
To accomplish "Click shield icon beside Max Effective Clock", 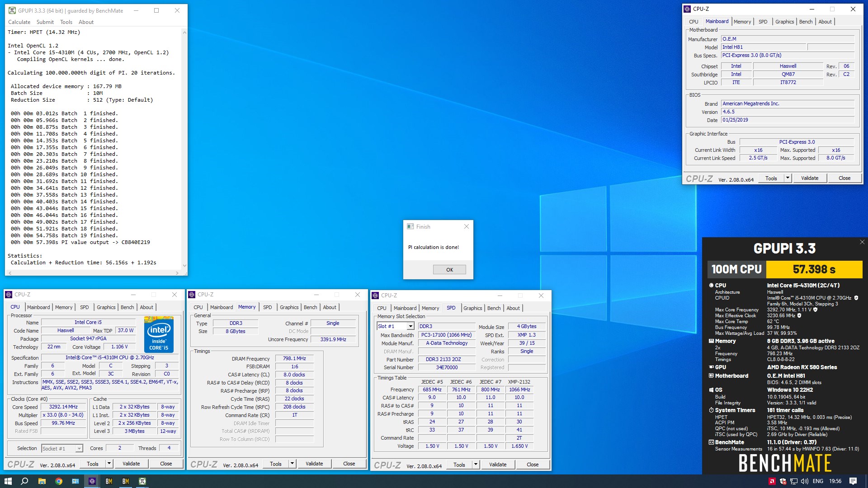I will 799,316.
